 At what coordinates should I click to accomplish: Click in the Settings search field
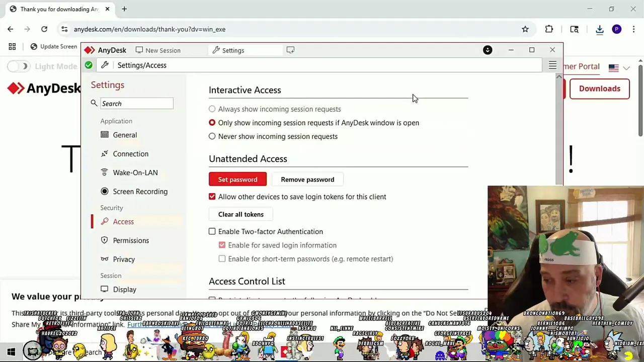136,104
